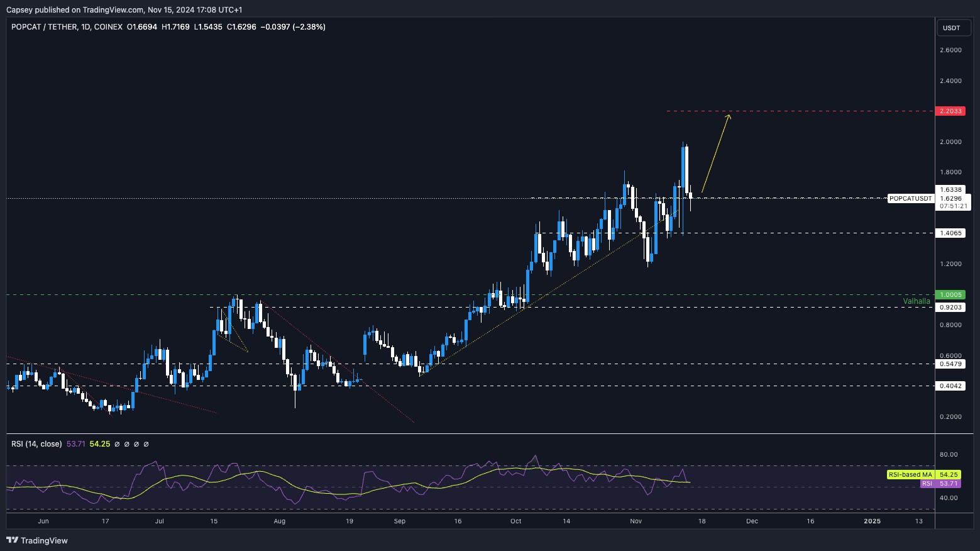Click the Capsey author link
Viewport: 980px width, 551px height.
click(21, 9)
